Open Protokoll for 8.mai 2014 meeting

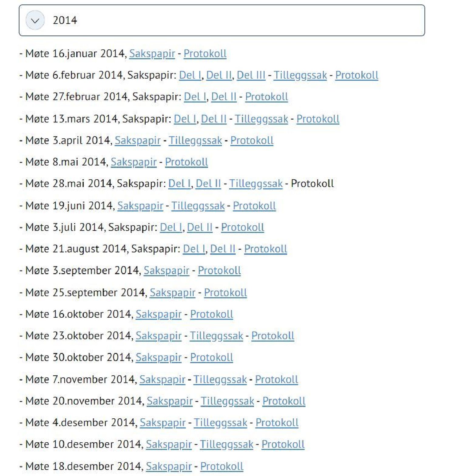tap(187, 162)
